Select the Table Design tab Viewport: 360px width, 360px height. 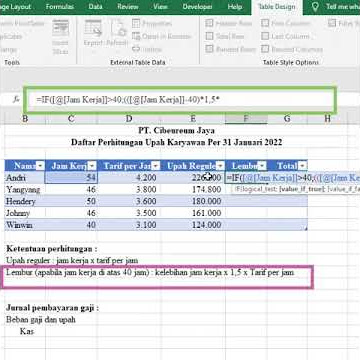click(x=277, y=7)
